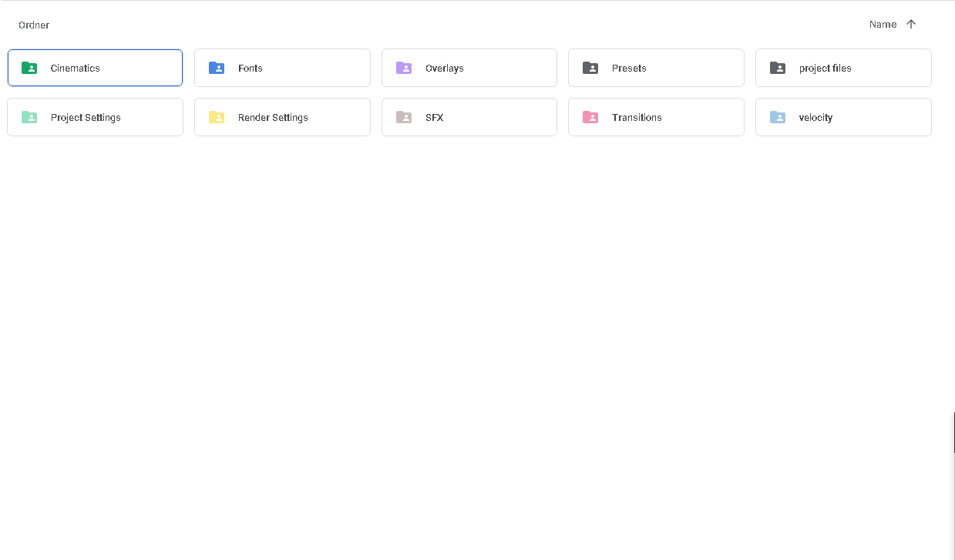This screenshot has width=955, height=560.
Task: Click the light blue velocity folder icon
Action: (x=778, y=117)
